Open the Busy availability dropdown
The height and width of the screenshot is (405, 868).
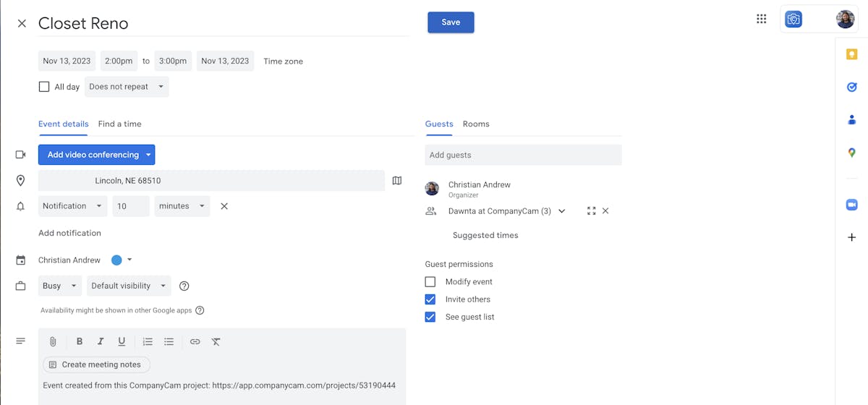(59, 286)
